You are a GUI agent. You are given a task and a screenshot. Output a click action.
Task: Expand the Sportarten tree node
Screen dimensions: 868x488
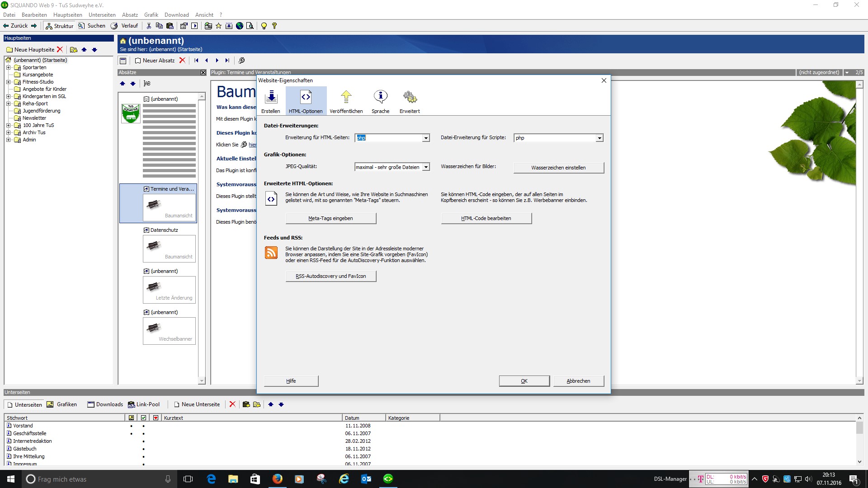(x=8, y=67)
